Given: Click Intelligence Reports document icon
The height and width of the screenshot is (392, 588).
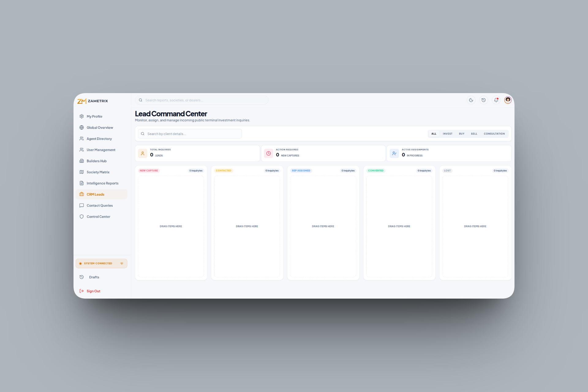Looking at the screenshot, I should click(81, 183).
